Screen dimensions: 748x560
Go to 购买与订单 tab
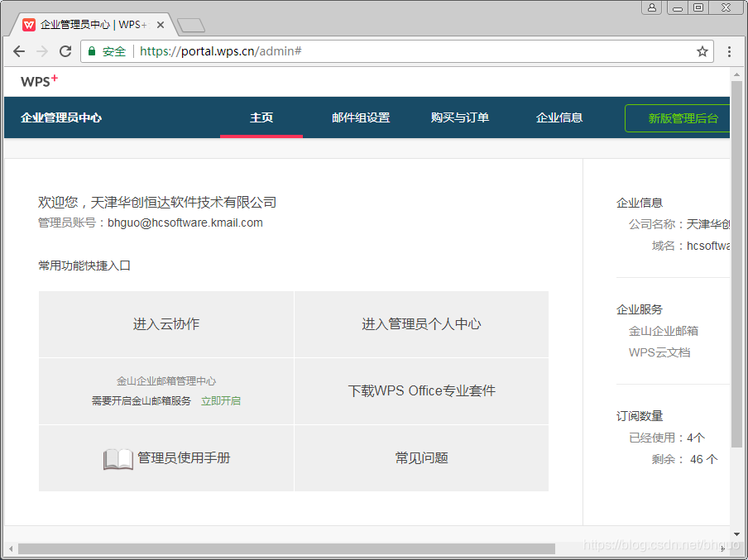point(460,117)
